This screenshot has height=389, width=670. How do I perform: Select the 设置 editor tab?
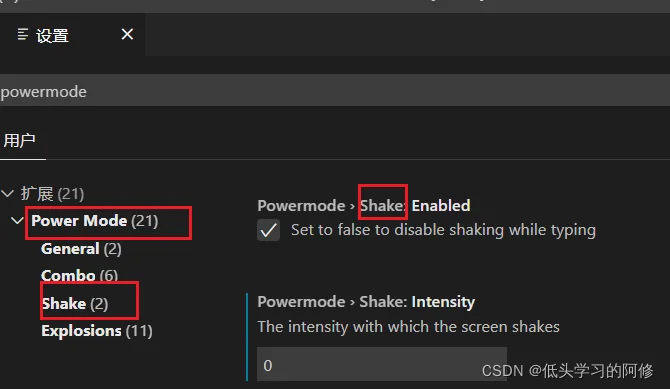[x=72, y=35]
